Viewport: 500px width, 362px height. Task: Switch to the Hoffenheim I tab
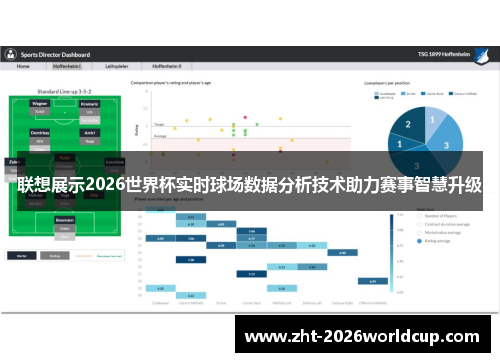click(x=67, y=66)
